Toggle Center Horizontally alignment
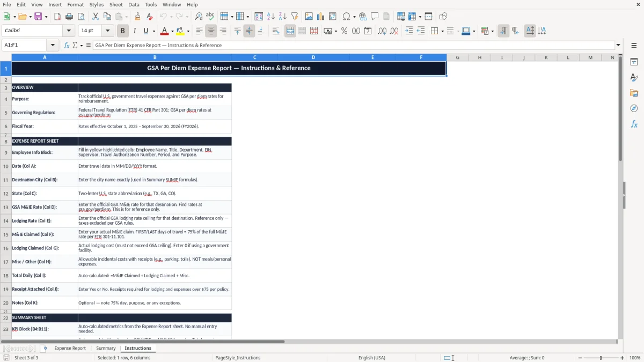The image size is (644, 362). point(211,31)
